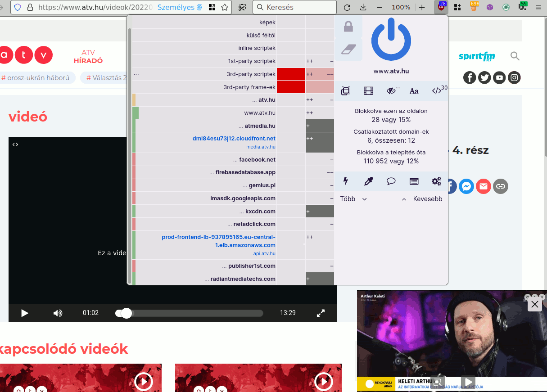Open the atv.hu site search magnifier

coord(515,56)
